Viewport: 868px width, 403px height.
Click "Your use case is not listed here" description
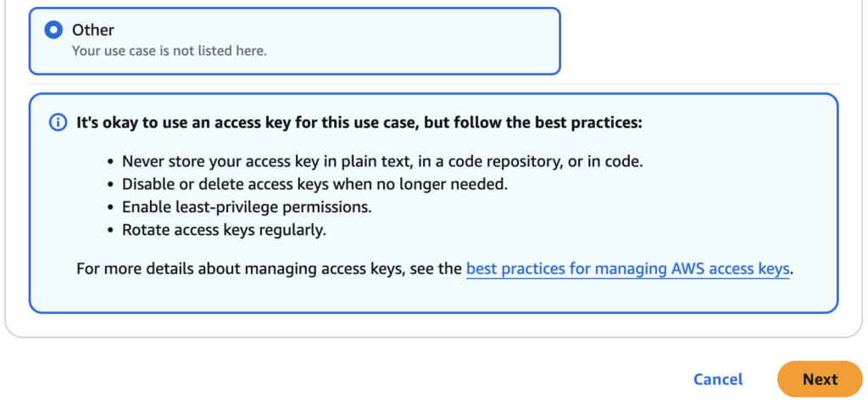coord(170,51)
